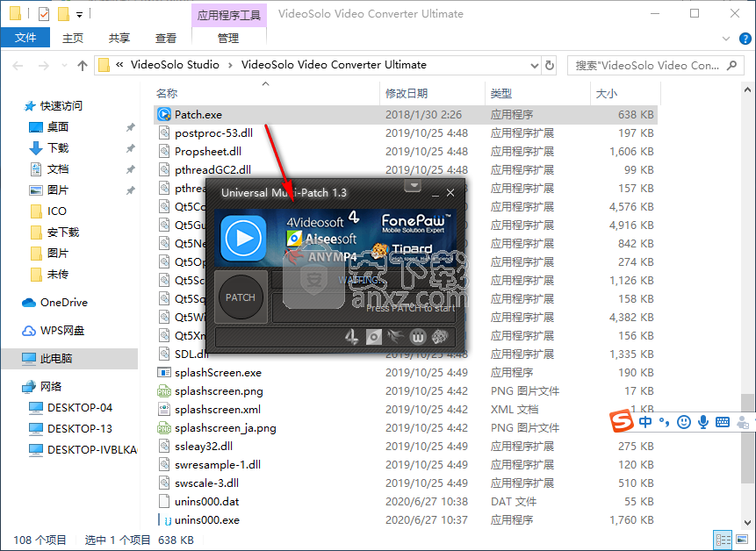Switch to the 共享 ribbon tab

click(x=119, y=38)
